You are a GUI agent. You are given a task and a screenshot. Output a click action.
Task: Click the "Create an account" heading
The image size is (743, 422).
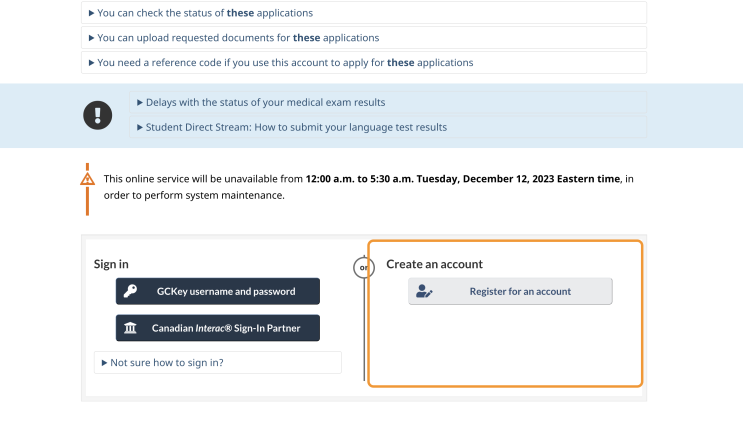(x=434, y=264)
